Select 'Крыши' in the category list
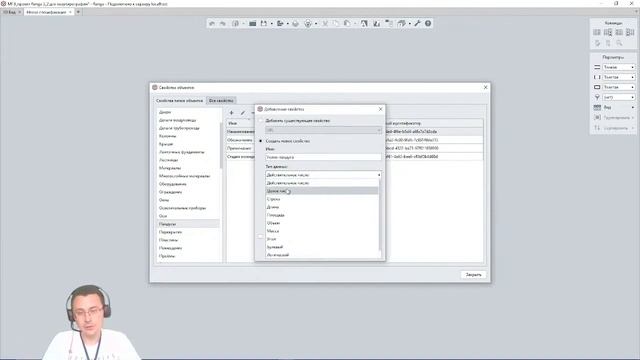 coord(188,144)
